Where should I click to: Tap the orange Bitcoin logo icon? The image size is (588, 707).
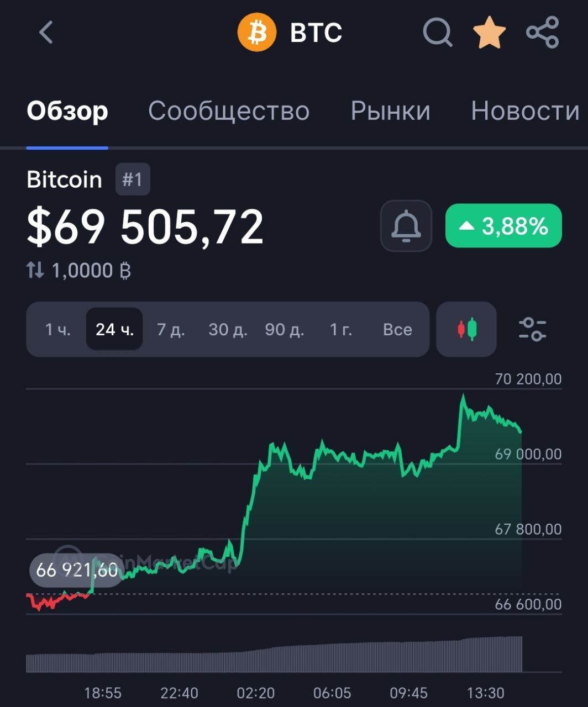point(256,32)
